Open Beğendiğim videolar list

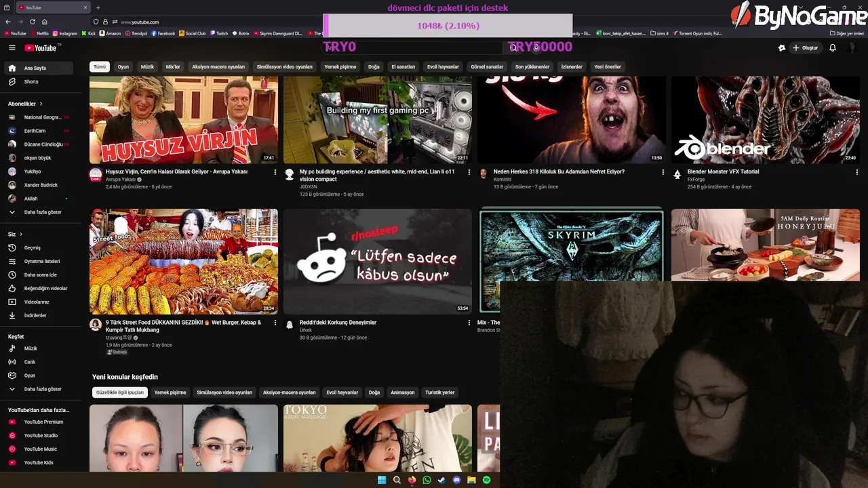point(45,288)
